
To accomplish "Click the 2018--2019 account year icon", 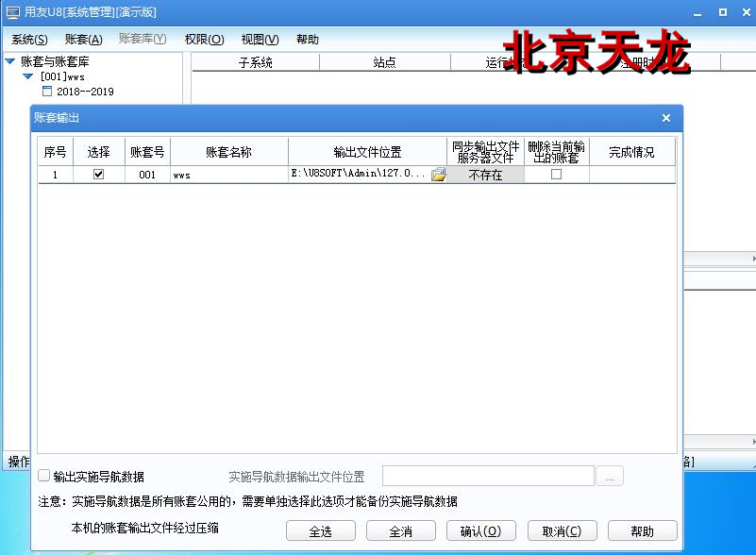I will point(47,92).
